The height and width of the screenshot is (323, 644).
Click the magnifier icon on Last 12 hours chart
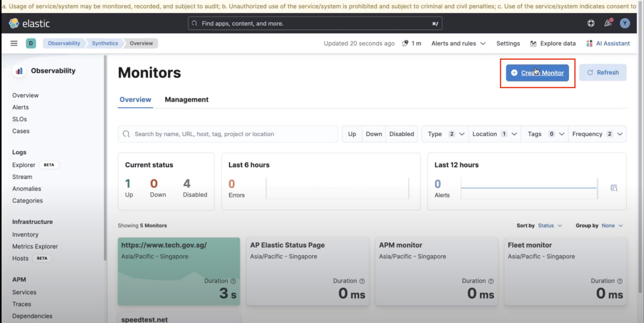tap(614, 189)
